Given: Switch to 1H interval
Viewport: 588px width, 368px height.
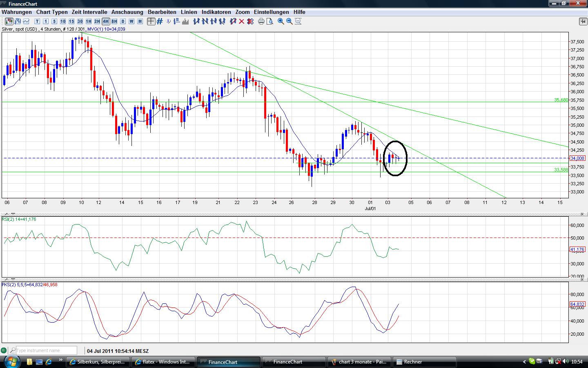Looking at the screenshot, I should (89, 21).
